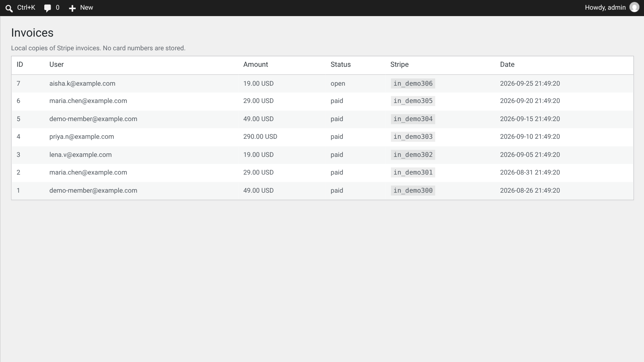644x362 pixels.
Task: Click the paid status in invoice 4 row
Action: tap(337, 137)
